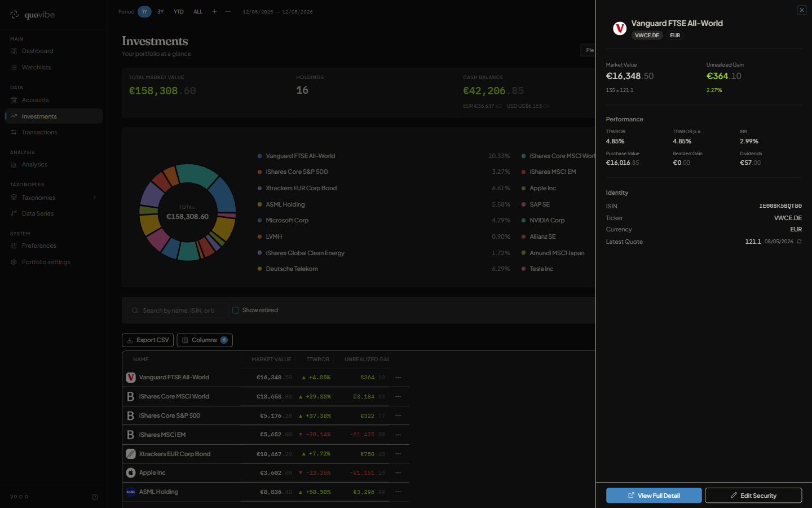This screenshot has height=508, width=812.
Task: Add a custom period with the plus icon
Action: point(214,12)
